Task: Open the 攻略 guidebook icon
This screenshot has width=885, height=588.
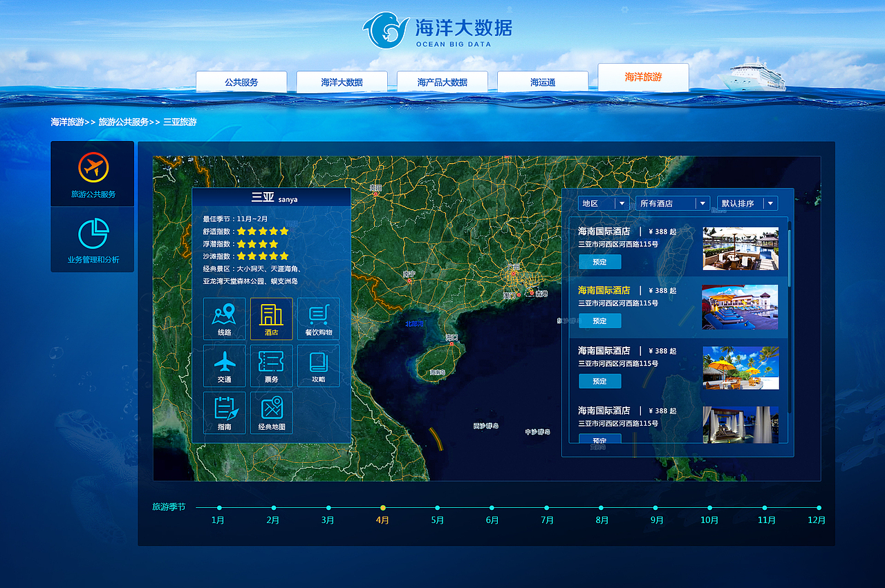Action: (x=318, y=366)
